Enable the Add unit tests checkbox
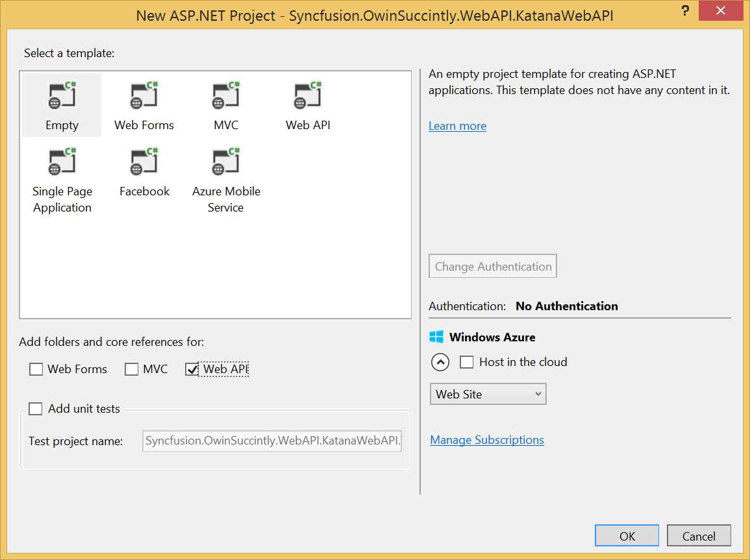750x560 pixels. coord(36,409)
